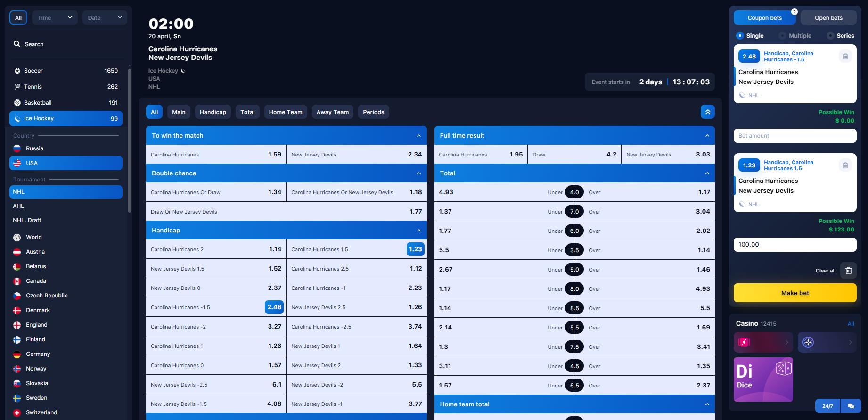Click the empty Bet amount field
Viewport: 868px width, 420px height.
pyautogui.click(x=794, y=136)
